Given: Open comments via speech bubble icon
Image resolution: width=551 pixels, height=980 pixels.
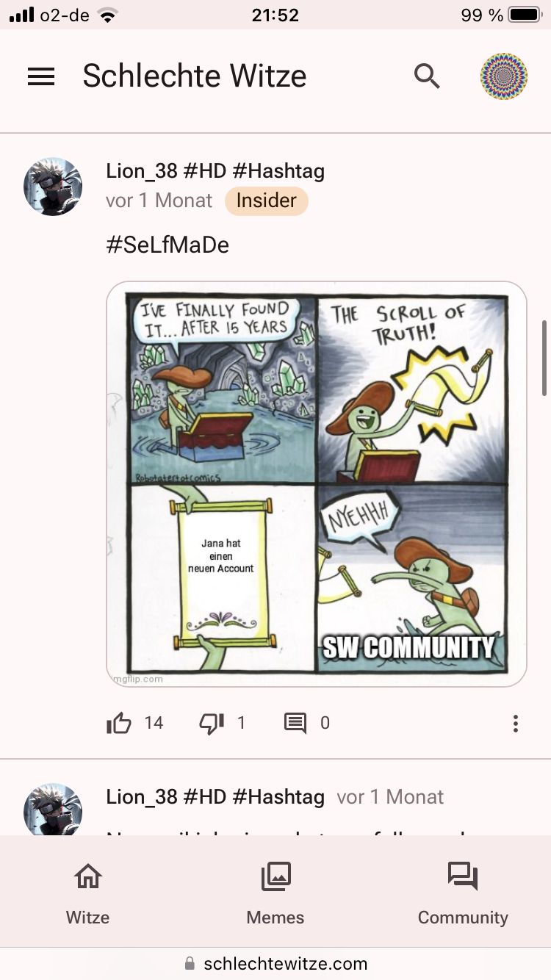Looking at the screenshot, I should pos(295,724).
